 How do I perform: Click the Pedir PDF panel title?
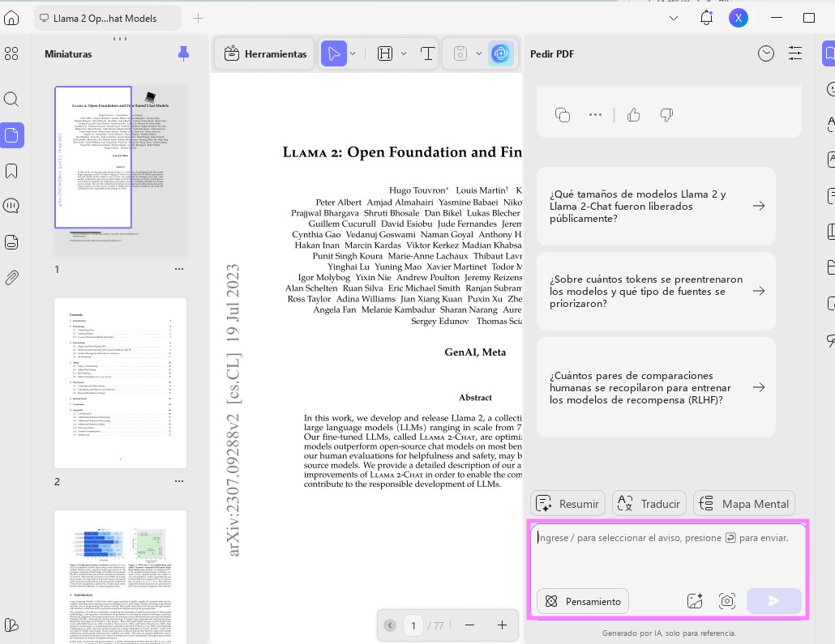(552, 53)
